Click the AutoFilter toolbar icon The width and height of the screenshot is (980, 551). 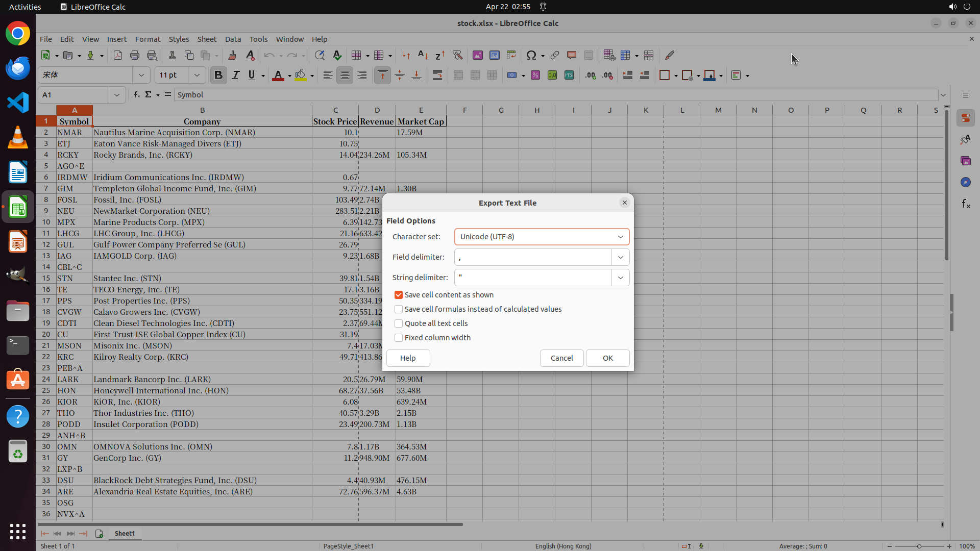pyautogui.click(x=457, y=55)
